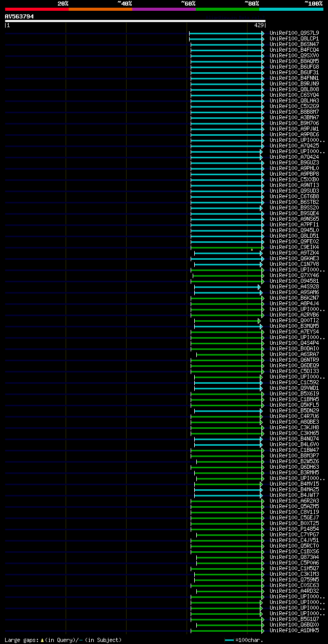
Task: Select the UniRef100_B9H706 label
Action: click(x=294, y=123)
